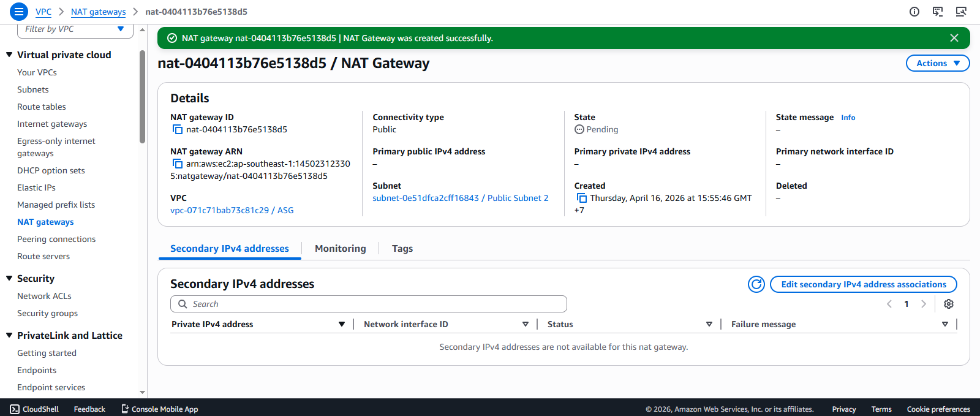Refresh the secondary IPv4 addresses table
Image resolution: width=980 pixels, height=416 pixels.
pos(756,284)
